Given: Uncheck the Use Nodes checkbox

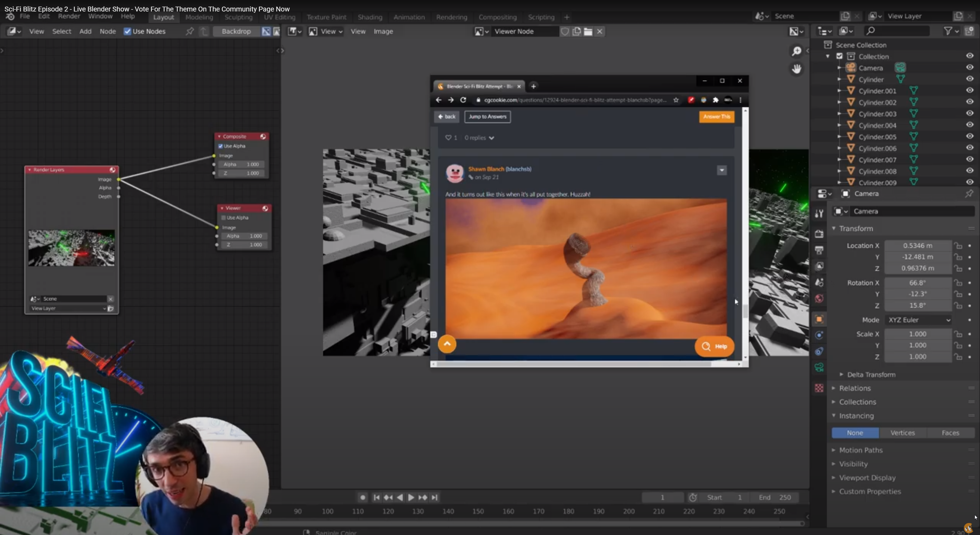Looking at the screenshot, I should click(127, 32).
